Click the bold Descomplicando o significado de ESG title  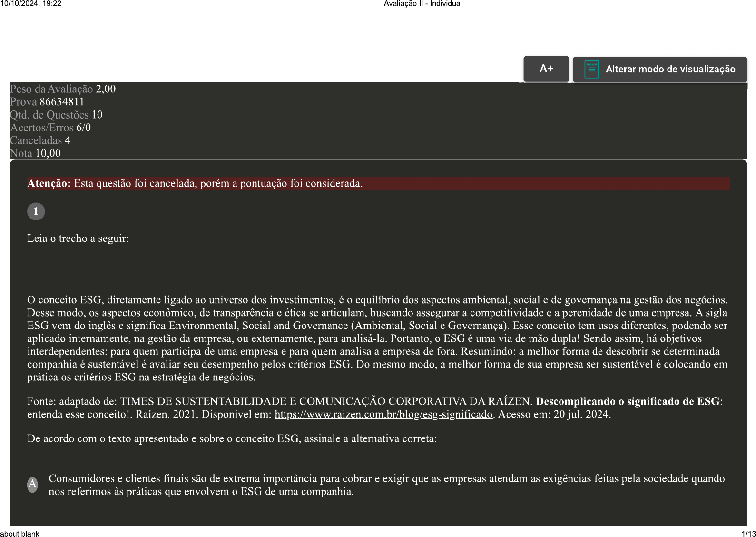[x=627, y=402]
